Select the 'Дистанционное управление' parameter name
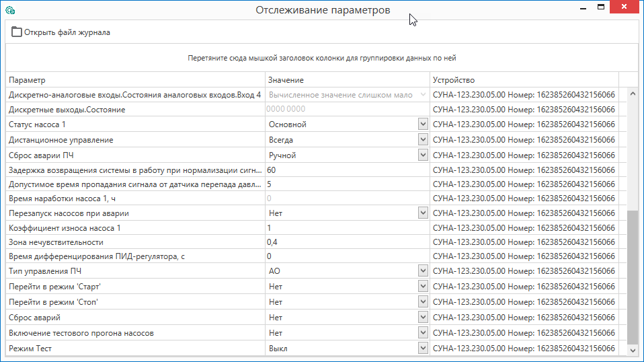Screen dimensions: 644x362 pyautogui.click(x=61, y=140)
